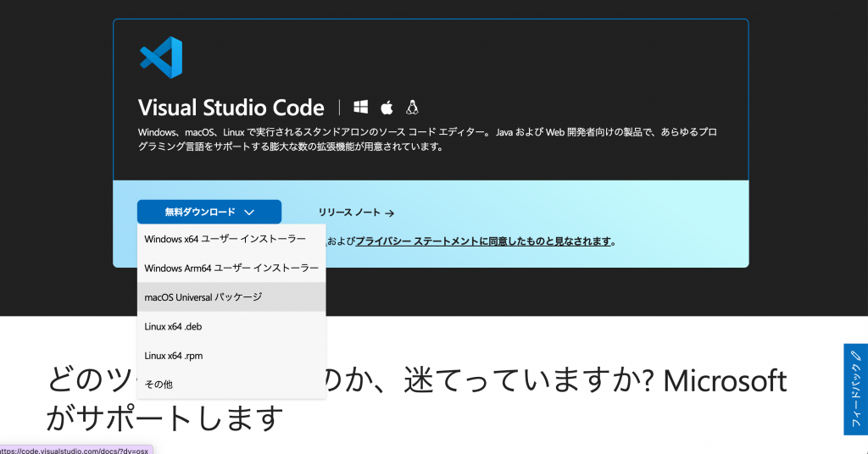Open the フィードバック side tab

tap(856, 390)
